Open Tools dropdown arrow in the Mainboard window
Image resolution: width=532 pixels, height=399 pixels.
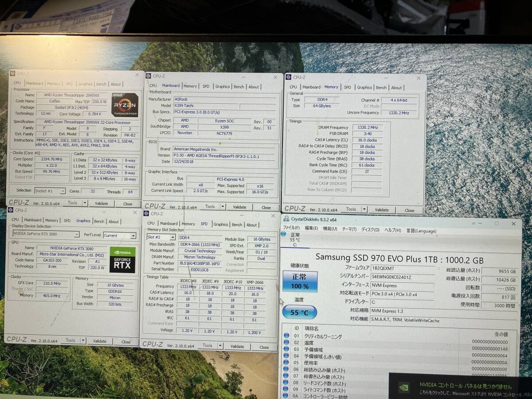[223, 207]
